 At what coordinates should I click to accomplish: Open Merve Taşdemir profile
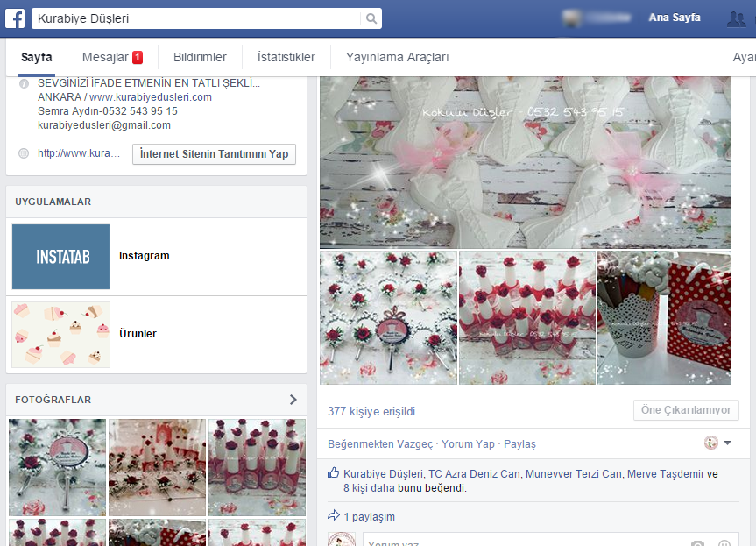pos(666,474)
